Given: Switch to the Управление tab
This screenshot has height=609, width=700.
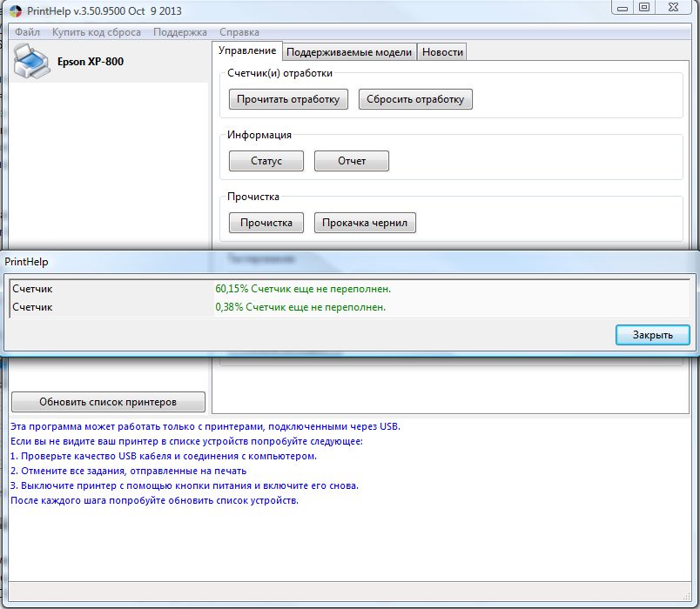Looking at the screenshot, I should [247, 50].
